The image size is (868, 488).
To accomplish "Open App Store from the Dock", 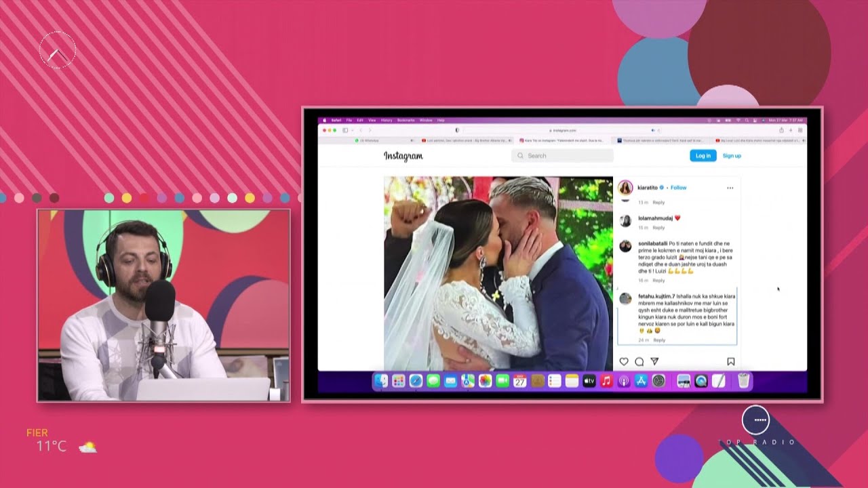I will [x=642, y=381].
